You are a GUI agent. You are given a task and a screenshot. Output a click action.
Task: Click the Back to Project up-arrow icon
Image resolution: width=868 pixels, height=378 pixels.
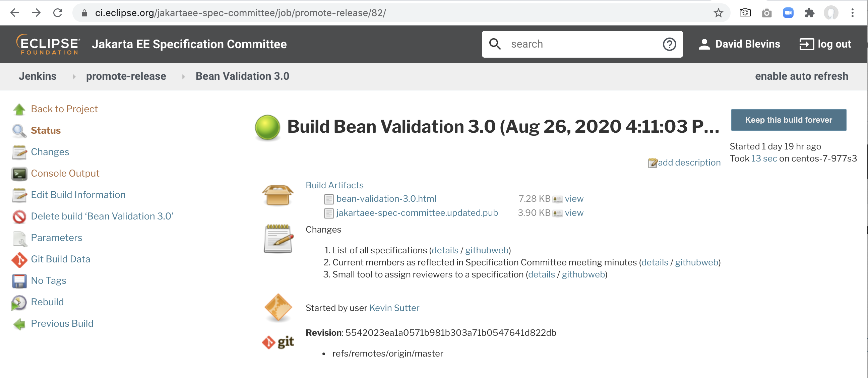[19, 109]
